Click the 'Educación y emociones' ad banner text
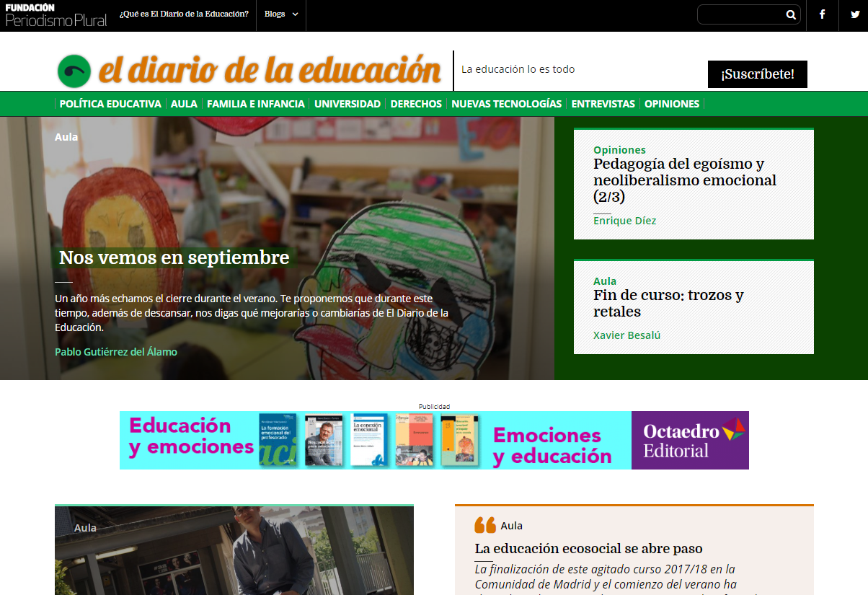Viewport: 868px width, 595px height. tap(190, 436)
